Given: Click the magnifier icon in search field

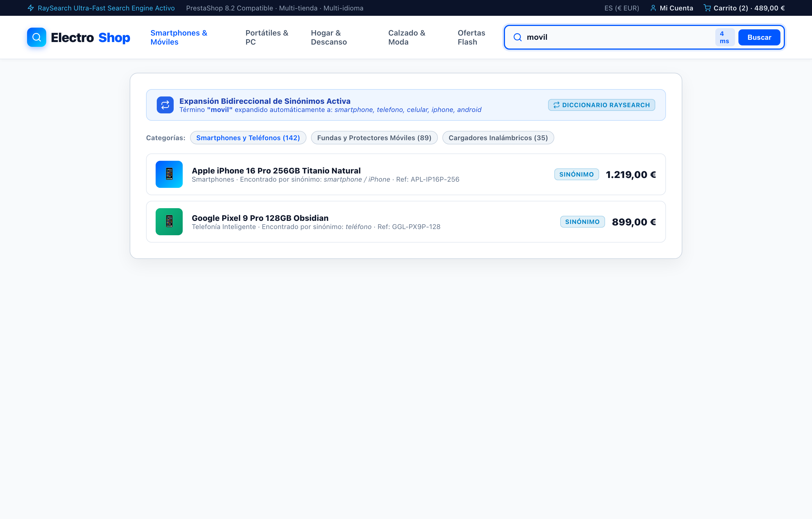Looking at the screenshot, I should (x=517, y=37).
